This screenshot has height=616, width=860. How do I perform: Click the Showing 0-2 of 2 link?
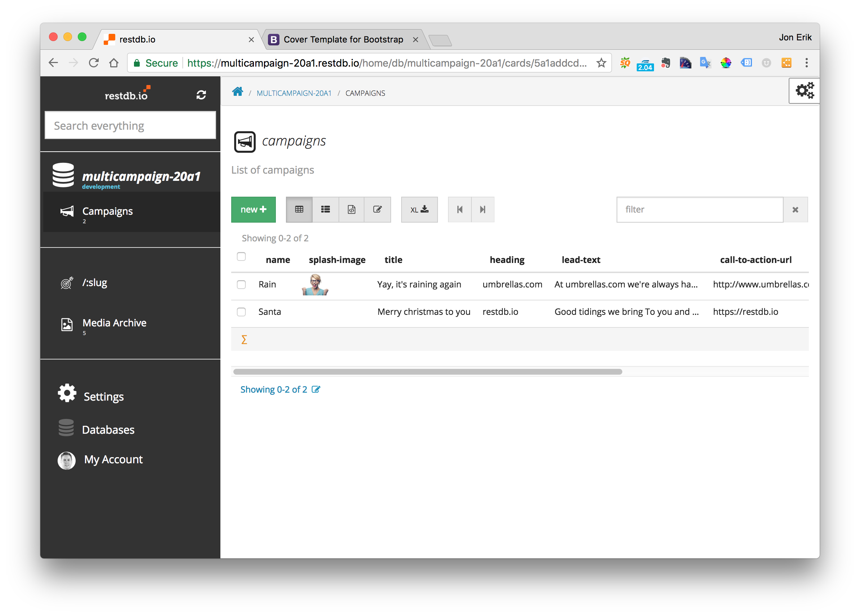point(273,389)
